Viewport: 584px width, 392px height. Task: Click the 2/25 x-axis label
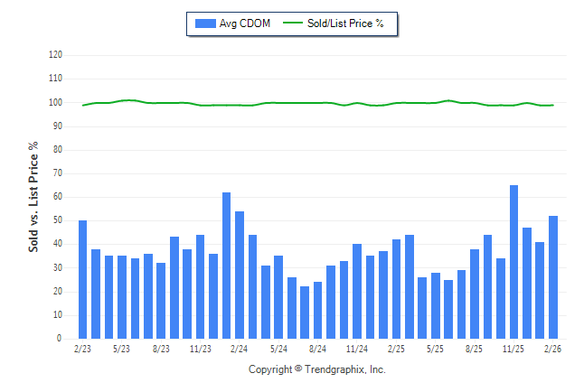(x=396, y=350)
